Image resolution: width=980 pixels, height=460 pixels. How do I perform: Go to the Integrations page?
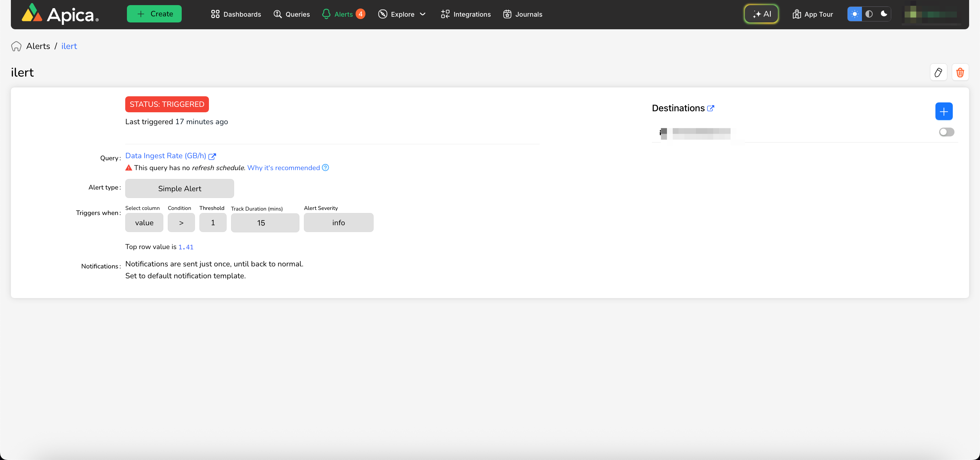pos(465,14)
